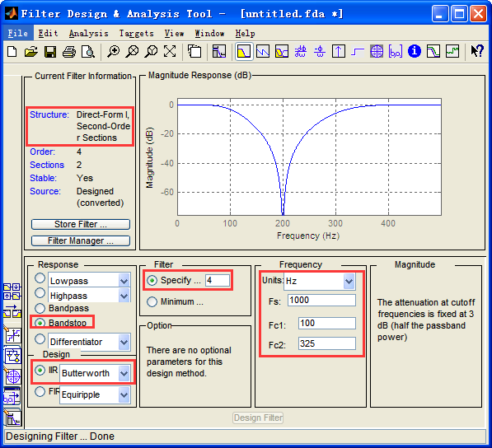492x448 pixels.
Task: Open the Create Multirate Filter sidebar panel
Action: (x=12, y=292)
